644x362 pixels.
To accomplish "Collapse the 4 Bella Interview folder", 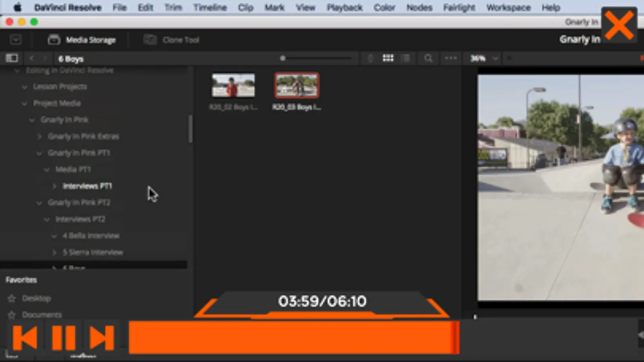I will point(54,236).
